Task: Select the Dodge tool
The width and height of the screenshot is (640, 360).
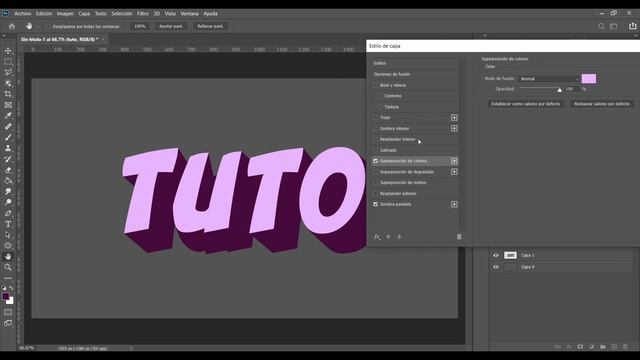Action: coord(8,202)
